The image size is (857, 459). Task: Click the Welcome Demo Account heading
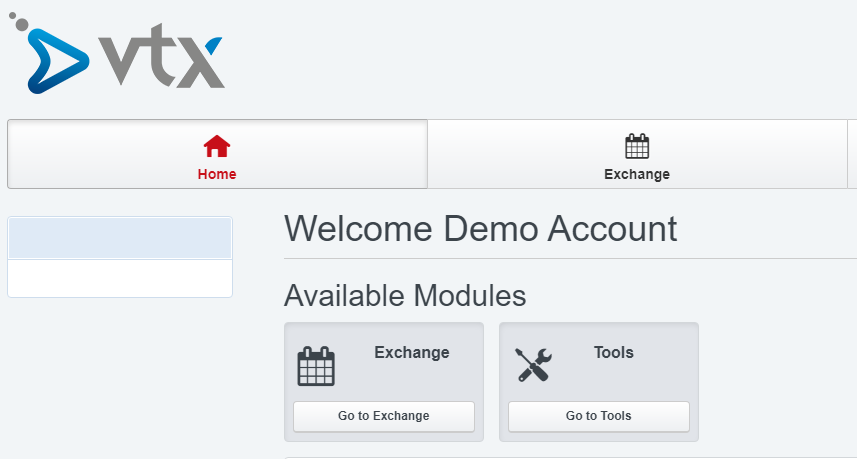tap(480, 229)
